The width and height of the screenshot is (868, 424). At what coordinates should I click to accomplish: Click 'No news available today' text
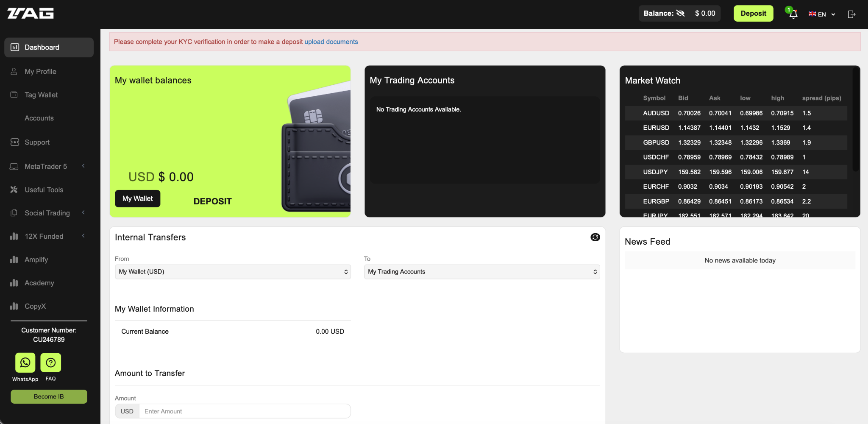(x=740, y=260)
